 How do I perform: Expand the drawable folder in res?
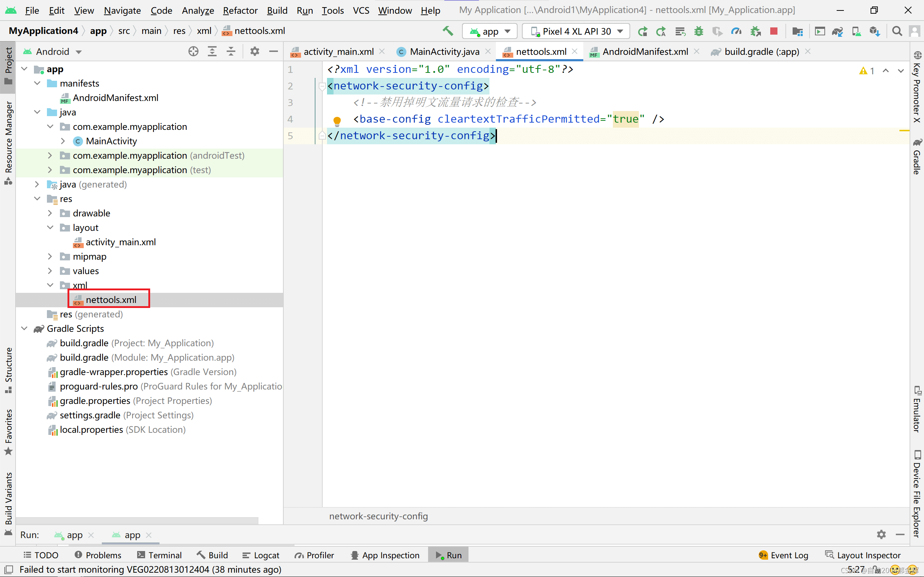coord(50,213)
